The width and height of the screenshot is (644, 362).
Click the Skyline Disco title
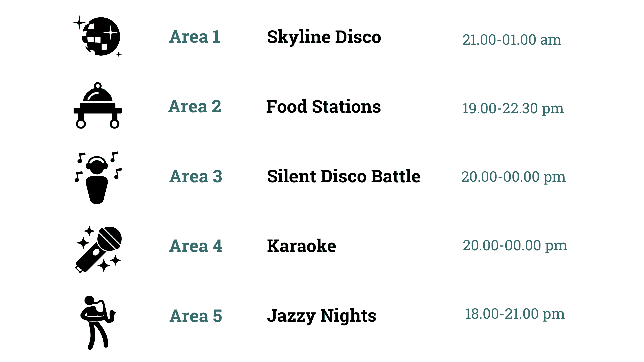click(x=324, y=37)
